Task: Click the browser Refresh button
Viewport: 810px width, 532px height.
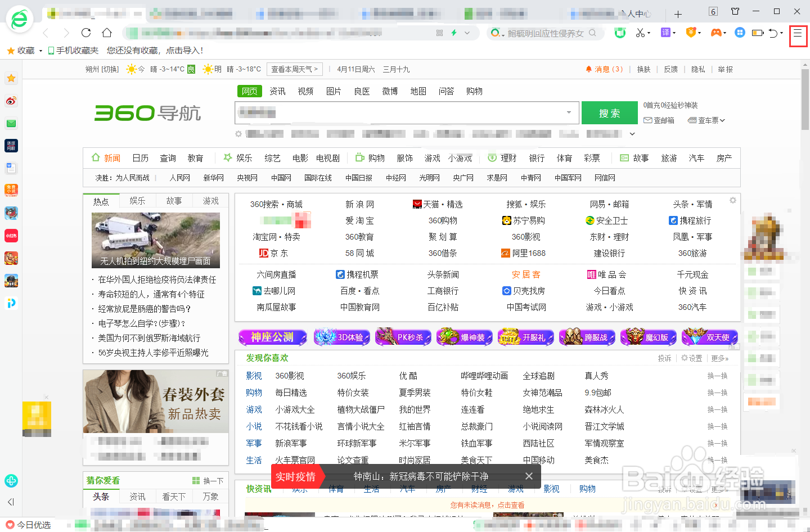Action: click(x=86, y=33)
